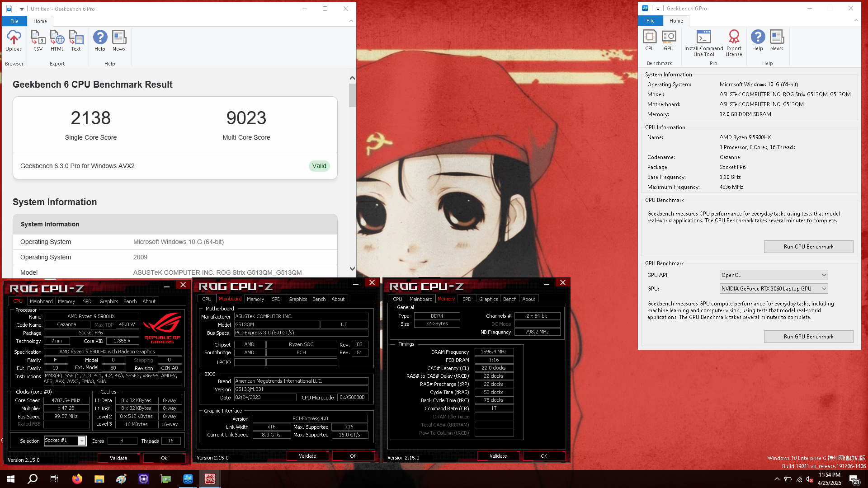This screenshot has width=868, height=488.
Task: Click Run CPU Benchmark button
Action: pyautogui.click(x=808, y=247)
